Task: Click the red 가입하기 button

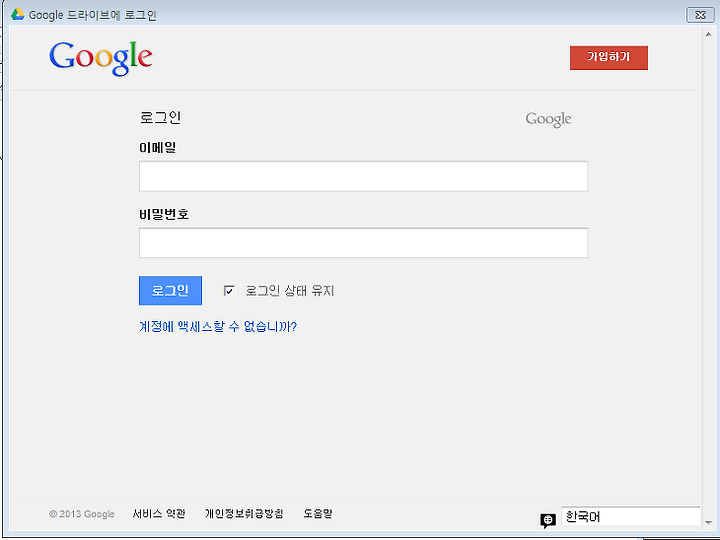Action: [x=608, y=57]
